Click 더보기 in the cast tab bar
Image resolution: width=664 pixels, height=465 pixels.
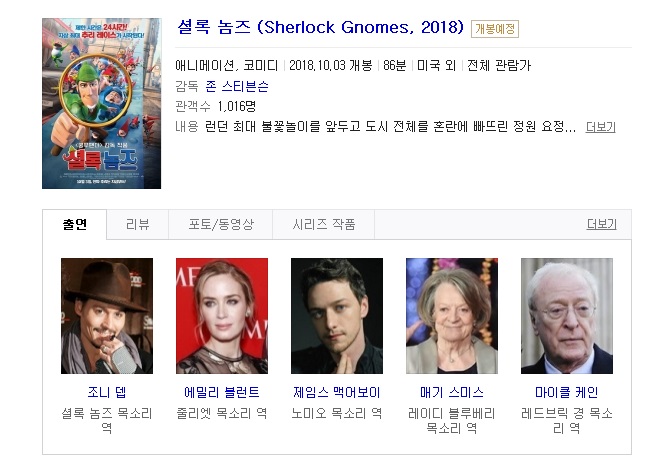(x=601, y=224)
